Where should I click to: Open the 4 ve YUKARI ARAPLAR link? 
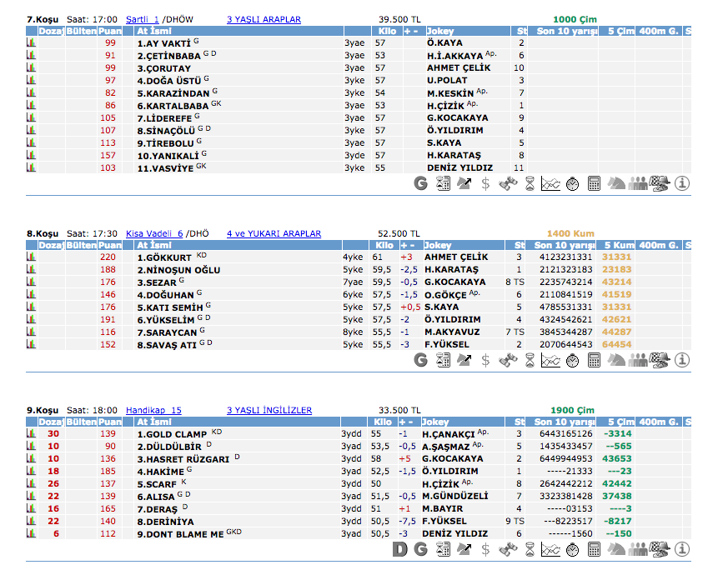274,234
